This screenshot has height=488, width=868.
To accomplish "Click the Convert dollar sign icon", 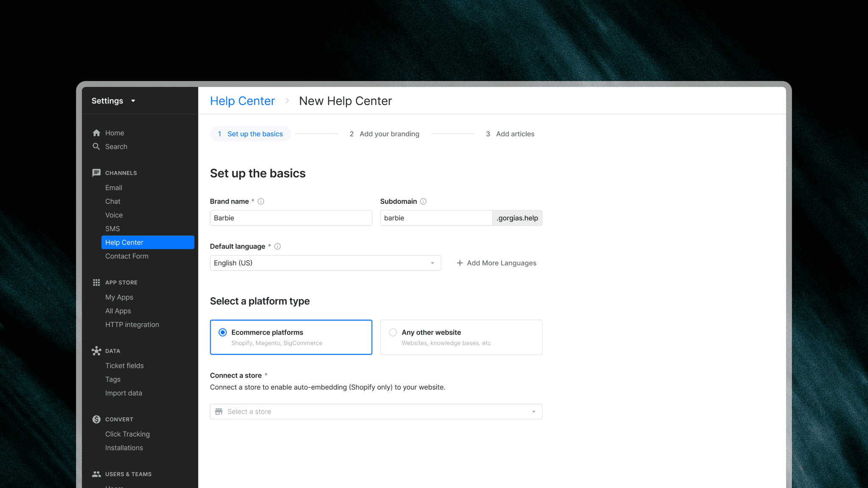I will [x=96, y=419].
